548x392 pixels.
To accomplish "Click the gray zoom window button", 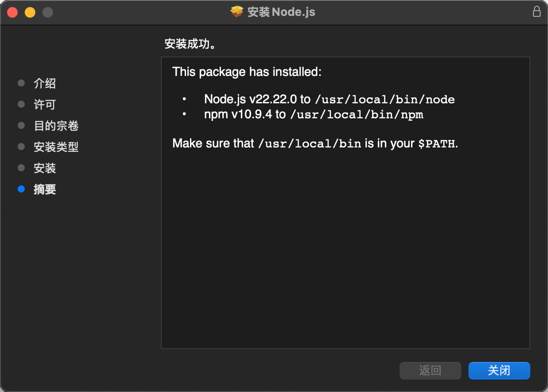I will pos(48,12).
